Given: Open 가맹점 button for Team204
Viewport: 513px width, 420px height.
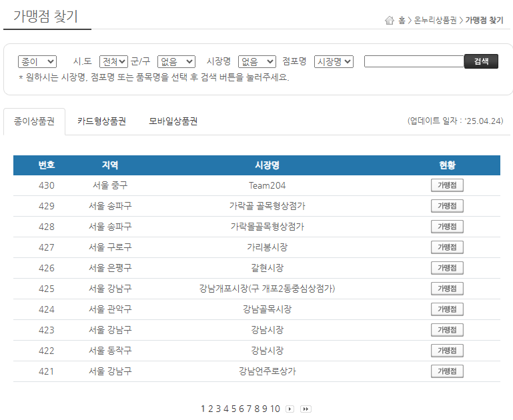Looking at the screenshot, I should point(447,185).
